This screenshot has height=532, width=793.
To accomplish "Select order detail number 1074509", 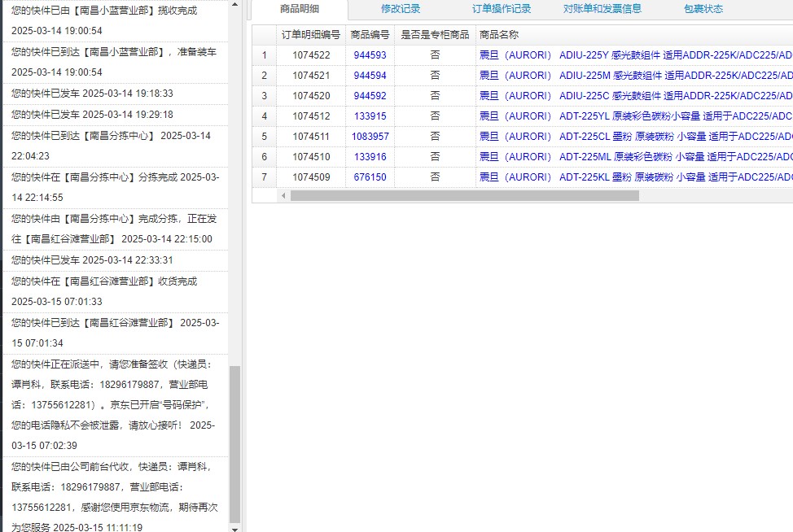I will coord(311,177).
